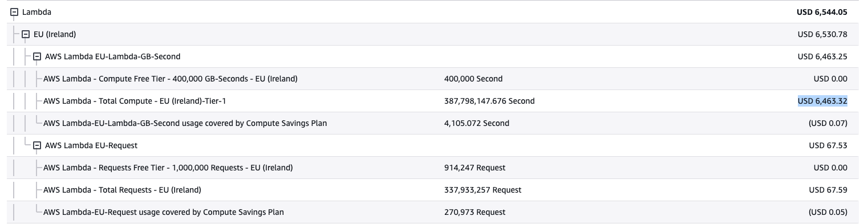
Task: Select EU (Ireland) total USD 6,530.78
Action: (x=822, y=34)
